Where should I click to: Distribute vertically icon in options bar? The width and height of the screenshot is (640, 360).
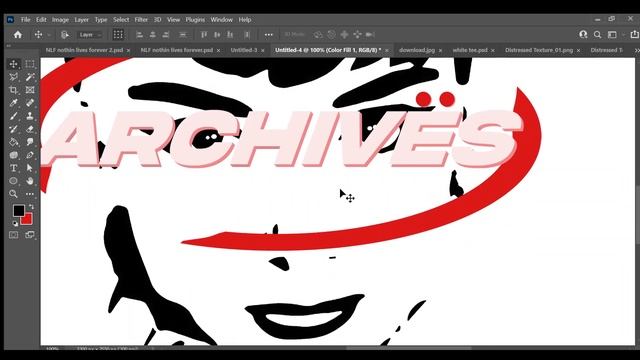(183, 35)
